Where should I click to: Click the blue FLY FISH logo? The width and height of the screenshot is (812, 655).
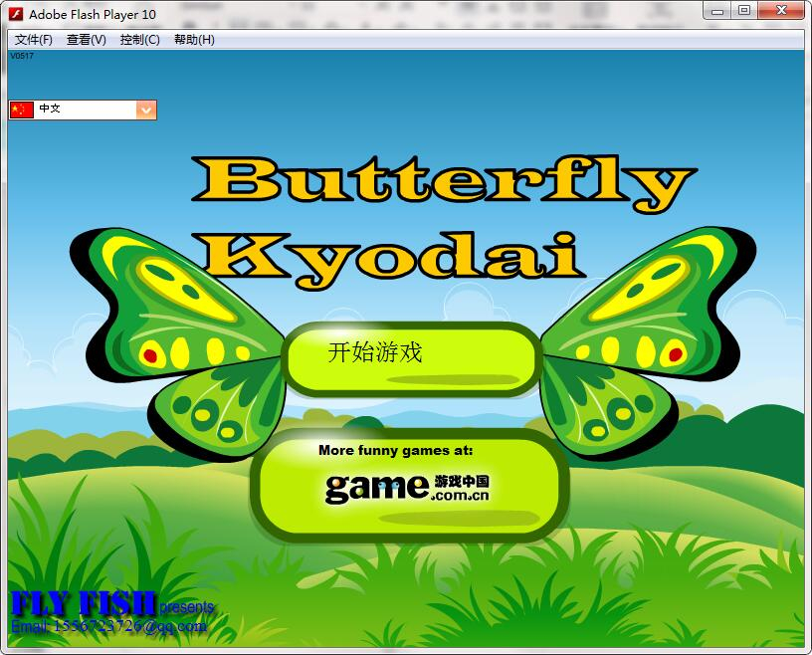pos(84,603)
